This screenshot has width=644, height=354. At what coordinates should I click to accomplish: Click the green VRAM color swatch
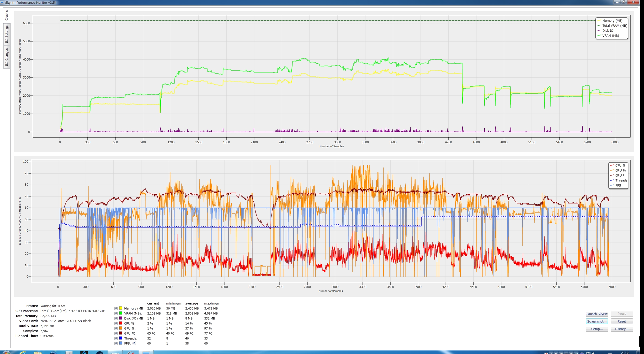click(x=121, y=313)
